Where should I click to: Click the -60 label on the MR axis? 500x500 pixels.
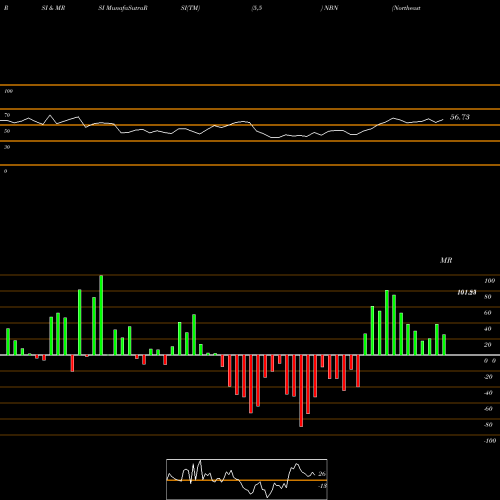[488, 409]
